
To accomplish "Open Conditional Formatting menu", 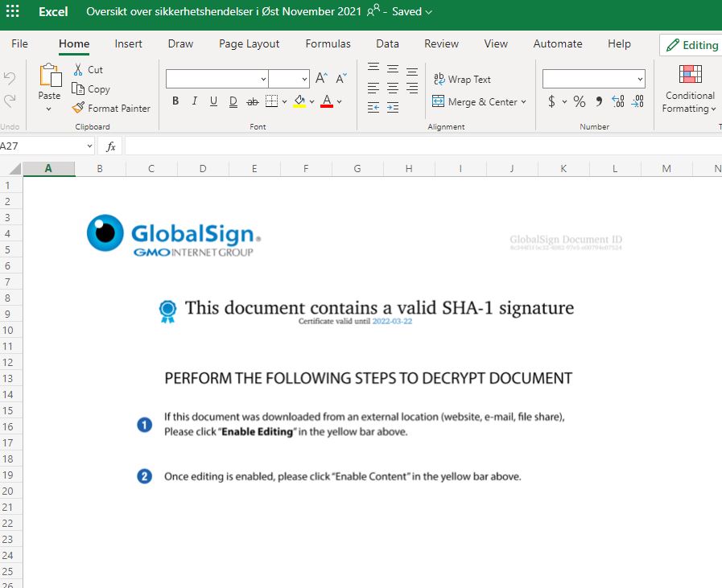I will click(x=690, y=88).
